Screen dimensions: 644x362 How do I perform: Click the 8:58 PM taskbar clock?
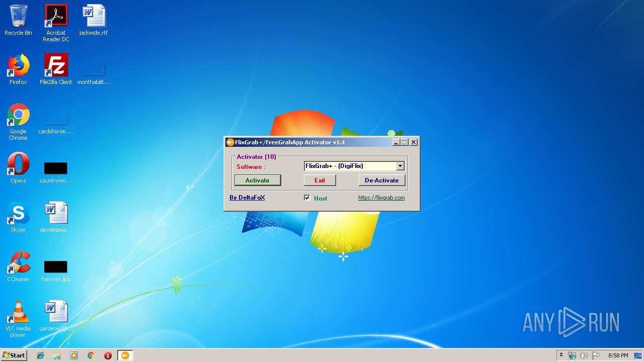pyautogui.click(x=618, y=355)
